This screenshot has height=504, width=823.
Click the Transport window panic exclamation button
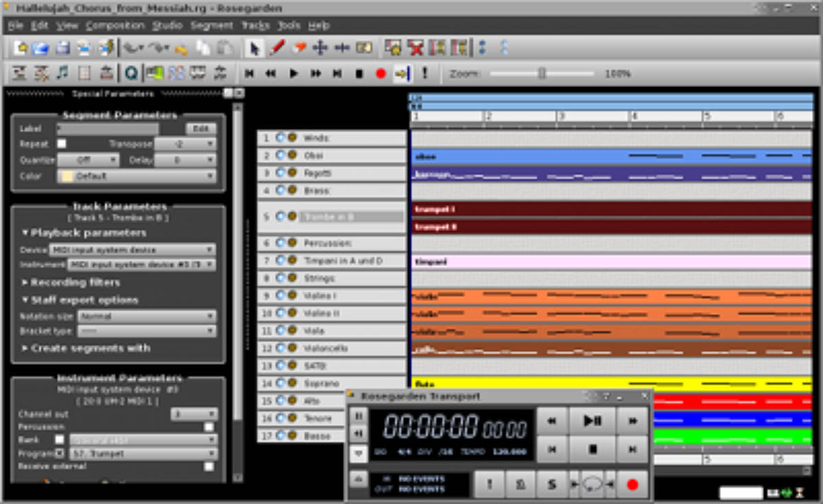[x=489, y=485]
